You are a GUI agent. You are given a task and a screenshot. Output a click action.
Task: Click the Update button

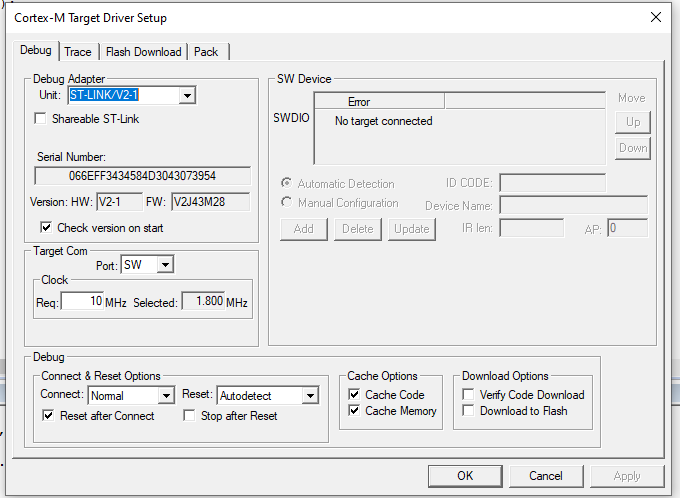[412, 229]
